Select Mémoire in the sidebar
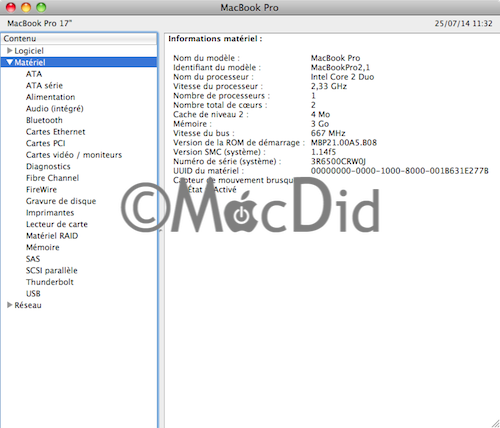 [43, 247]
